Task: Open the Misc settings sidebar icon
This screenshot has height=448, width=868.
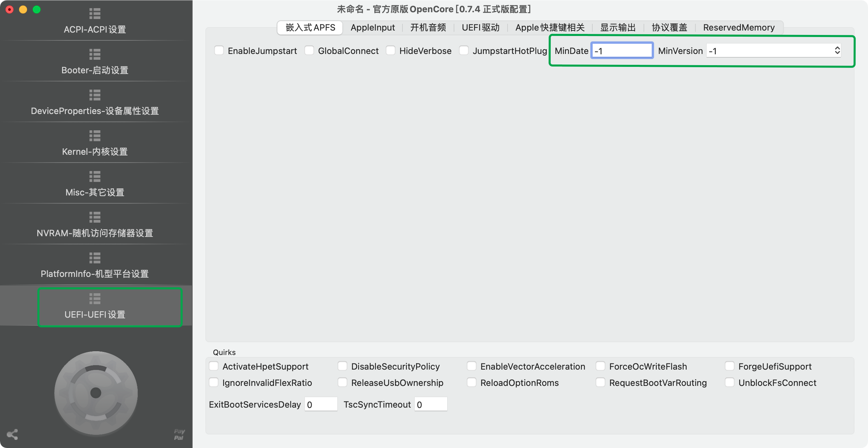Action: pos(95,176)
